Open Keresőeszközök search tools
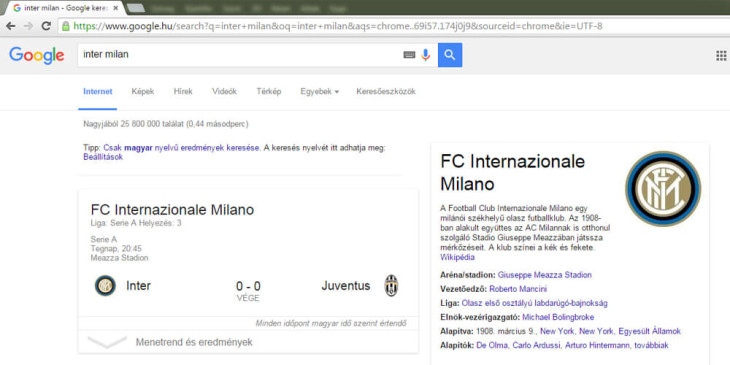This screenshot has width=730, height=365. [386, 92]
